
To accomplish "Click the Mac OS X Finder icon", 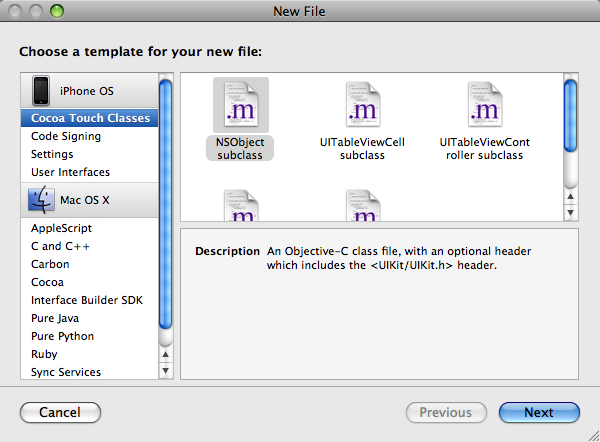I will [x=41, y=200].
